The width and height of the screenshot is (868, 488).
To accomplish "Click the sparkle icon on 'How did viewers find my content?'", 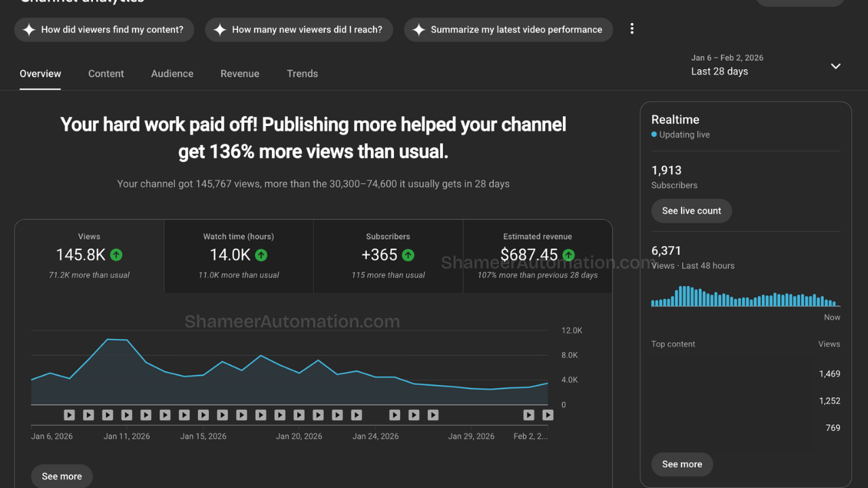I will 29,30.
